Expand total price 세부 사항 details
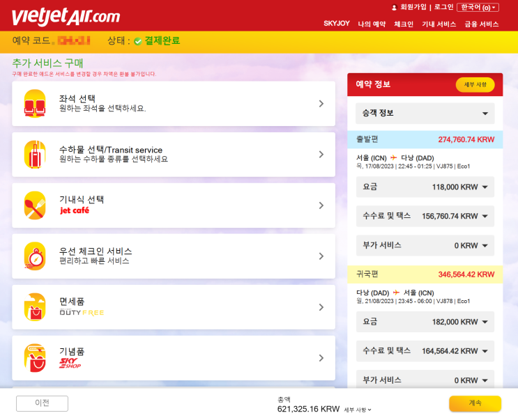This screenshot has width=518, height=420. tap(358, 410)
